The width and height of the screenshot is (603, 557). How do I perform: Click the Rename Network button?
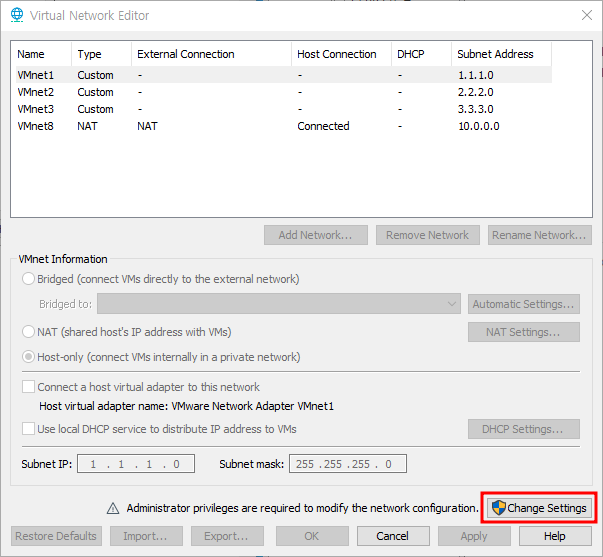click(540, 235)
